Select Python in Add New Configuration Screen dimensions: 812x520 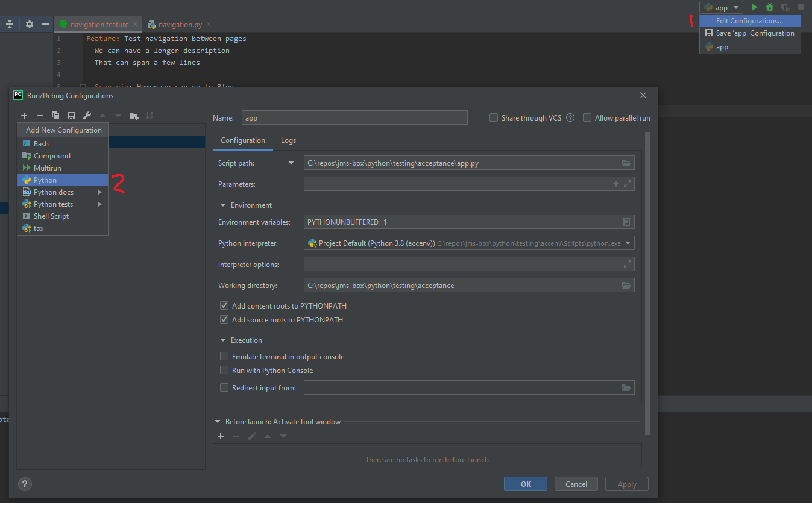tap(63, 180)
